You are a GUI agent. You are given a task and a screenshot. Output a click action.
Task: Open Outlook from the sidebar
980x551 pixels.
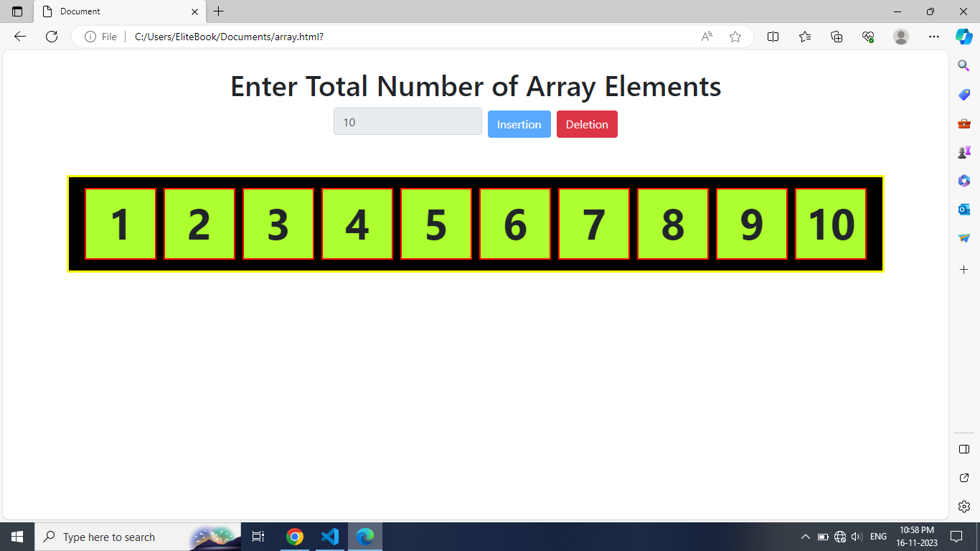click(964, 209)
